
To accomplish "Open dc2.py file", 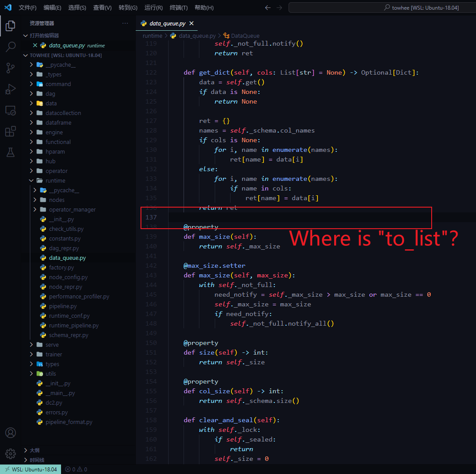I will [x=54, y=403].
